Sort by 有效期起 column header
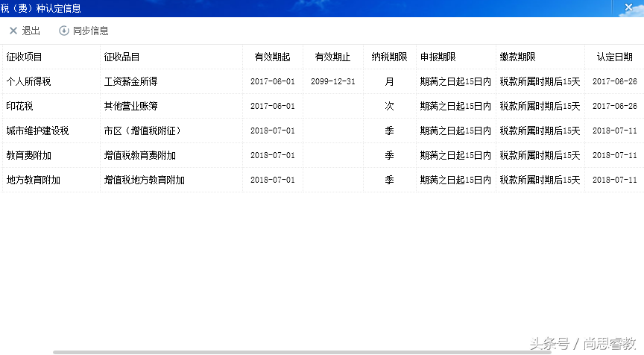Image resolution: width=644 pixels, height=355 pixels. coord(272,57)
